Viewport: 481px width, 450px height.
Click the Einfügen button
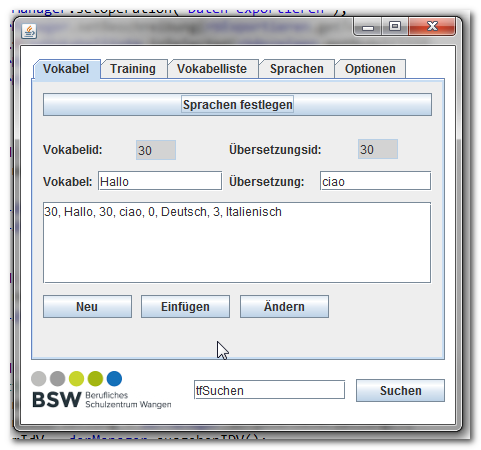(185, 306)
